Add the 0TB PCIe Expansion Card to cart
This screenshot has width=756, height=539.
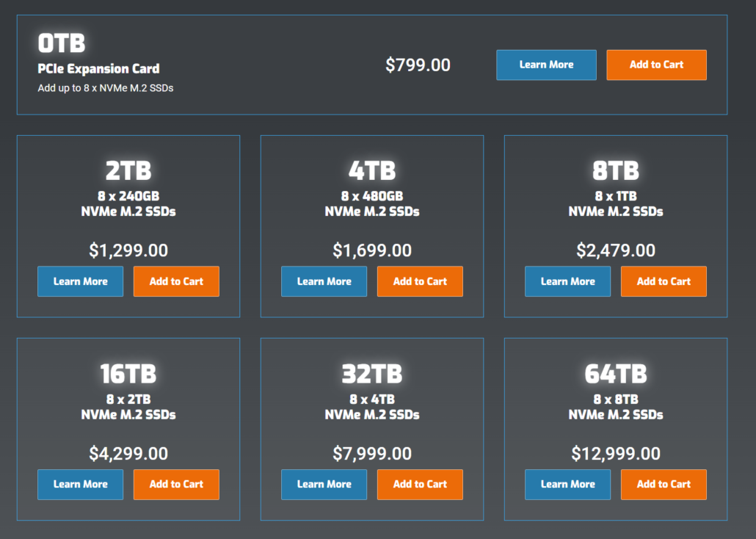(x=656, y=65)
